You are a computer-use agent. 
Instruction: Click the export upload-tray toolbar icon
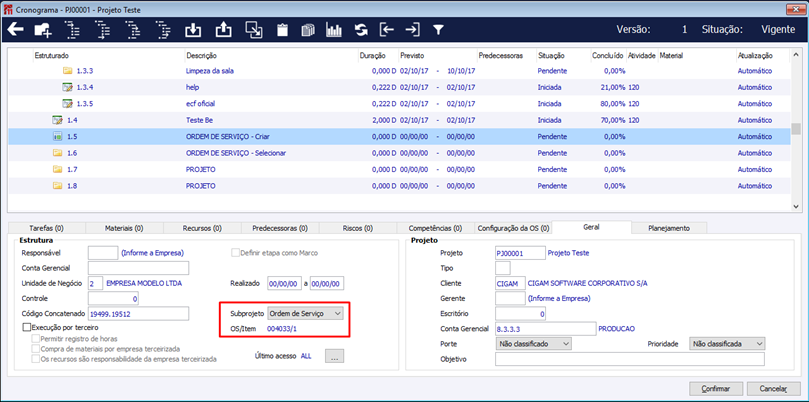point(223,30)
